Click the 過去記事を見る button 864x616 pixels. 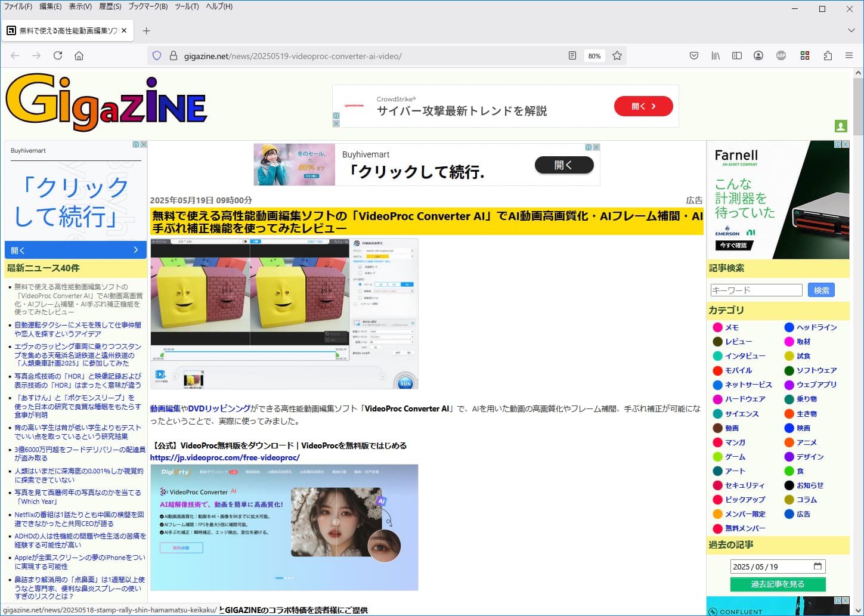click(778, 584)
